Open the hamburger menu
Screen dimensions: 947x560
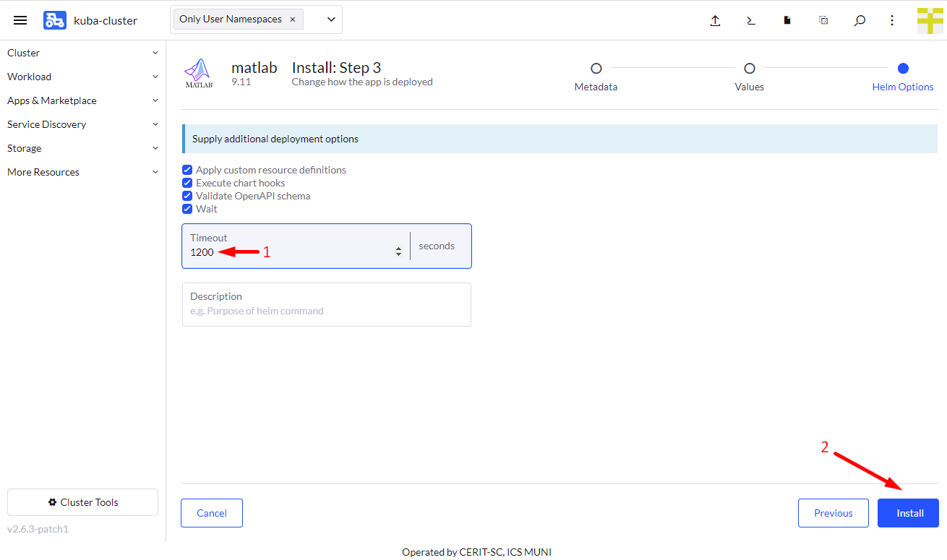(20, 20)
